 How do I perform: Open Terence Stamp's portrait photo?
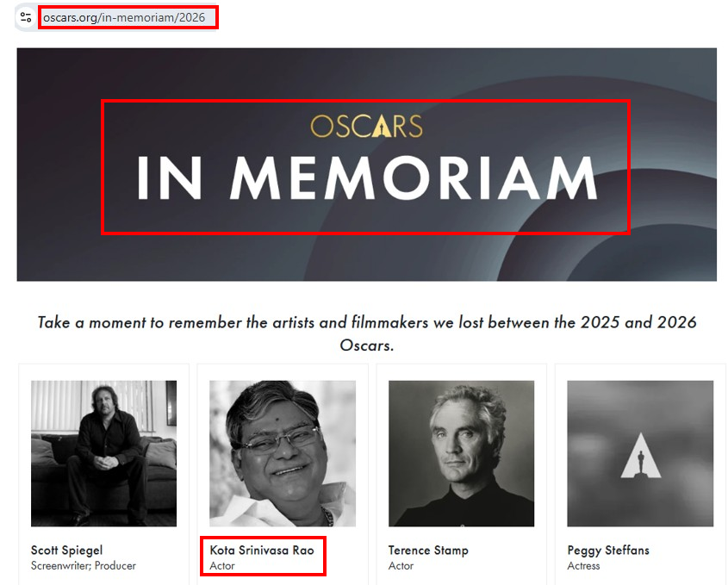(461, 453)
